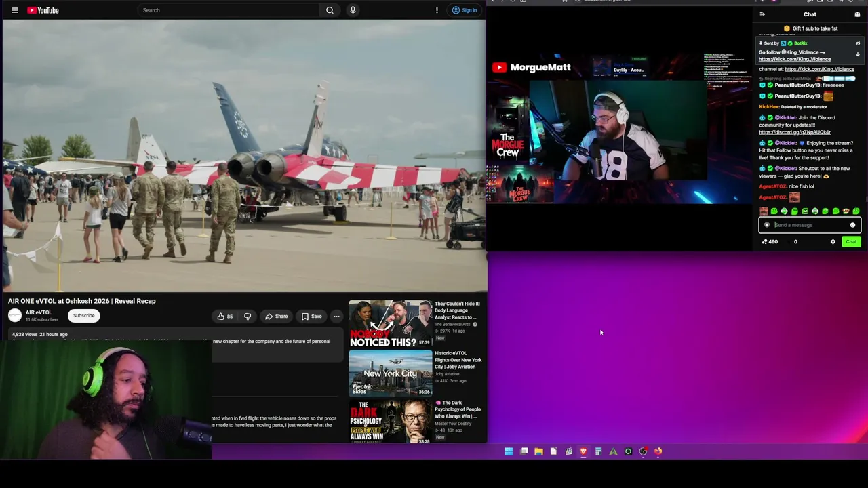The image size is (868, 488).
Task: Like the video with thumbs up
Action: click(225, 317)
